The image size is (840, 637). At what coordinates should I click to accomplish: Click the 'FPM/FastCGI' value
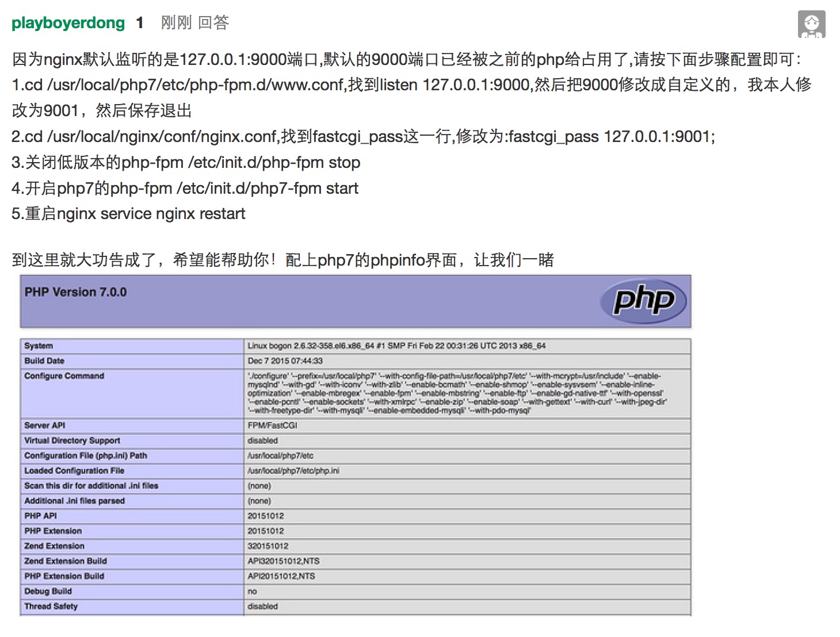pos(272,425)
